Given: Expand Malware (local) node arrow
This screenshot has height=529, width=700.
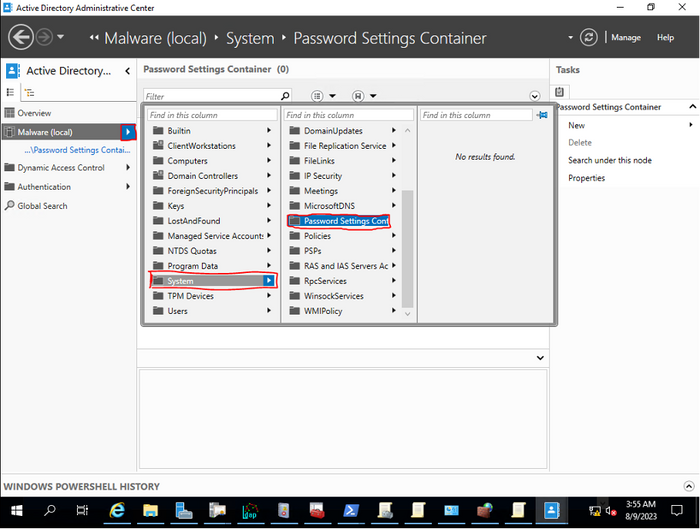Looking at the screenshot, I should 128,132.
